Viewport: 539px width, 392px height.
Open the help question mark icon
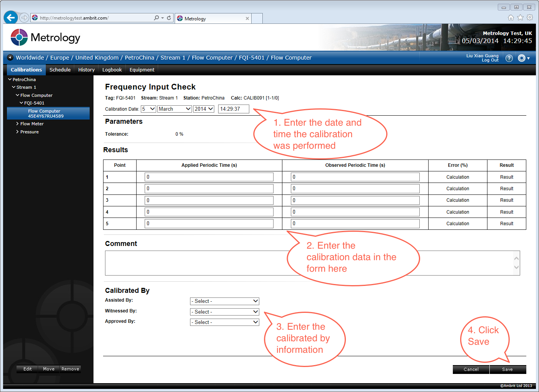coord(509,58)
